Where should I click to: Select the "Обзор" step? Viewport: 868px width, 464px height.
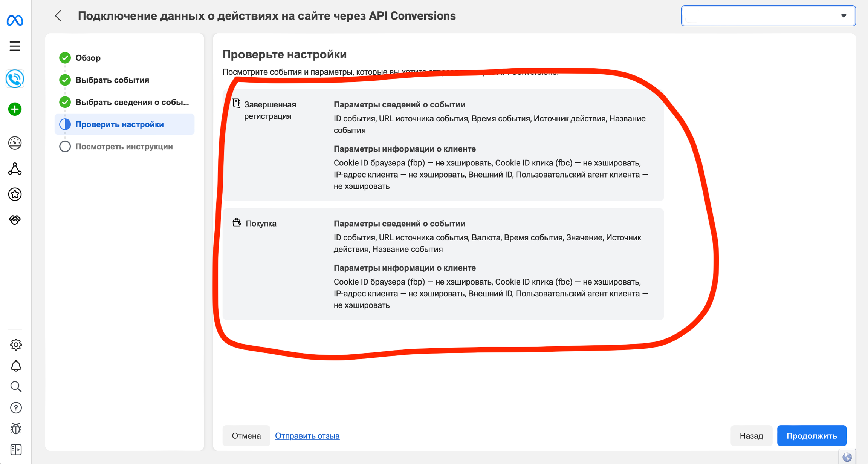tap(88, 58)
